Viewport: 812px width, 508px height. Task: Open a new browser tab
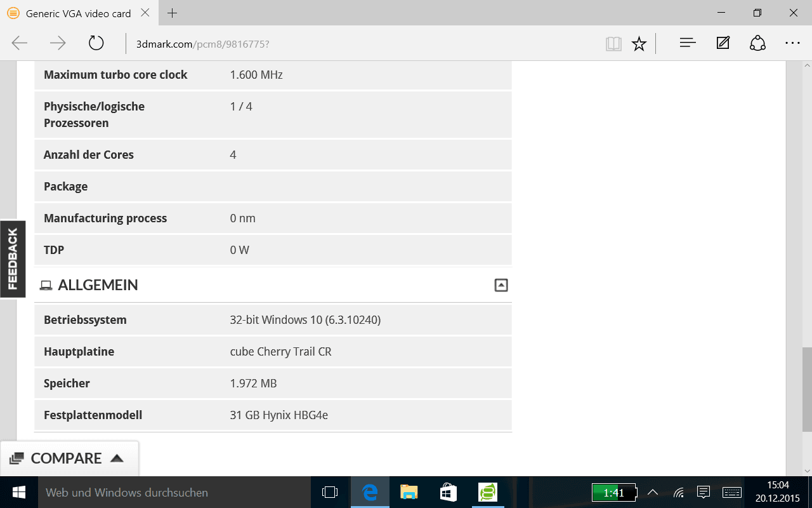[x=173, y=13]
